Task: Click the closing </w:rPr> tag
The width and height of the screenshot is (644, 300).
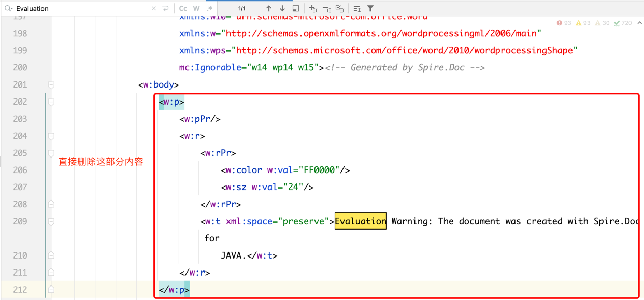Action: pyautogui.click(x=221, y=204)
